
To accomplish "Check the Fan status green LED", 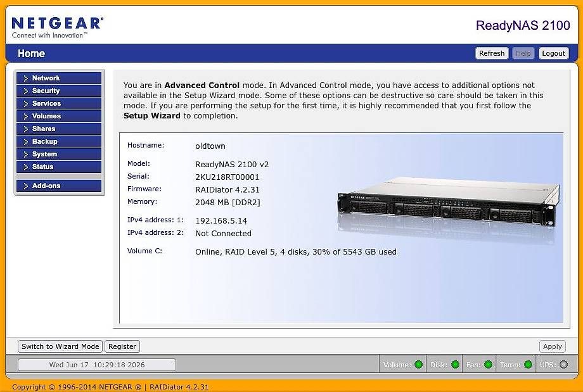I will tap(488, 365).
